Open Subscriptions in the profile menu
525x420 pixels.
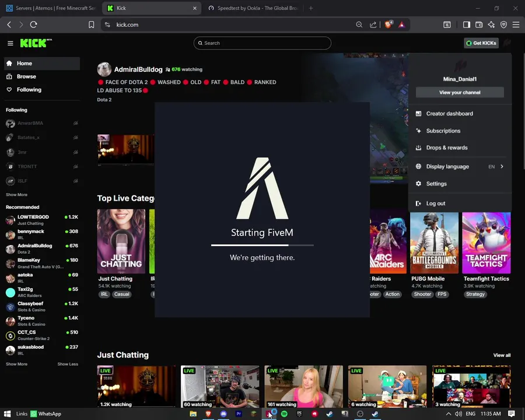(460, 131)
